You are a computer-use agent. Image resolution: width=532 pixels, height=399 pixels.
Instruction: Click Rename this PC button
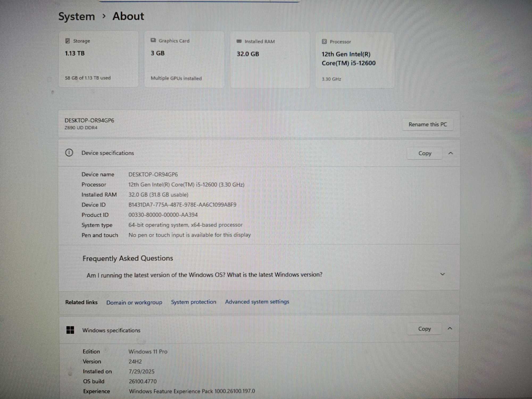[x=427, y=124]
